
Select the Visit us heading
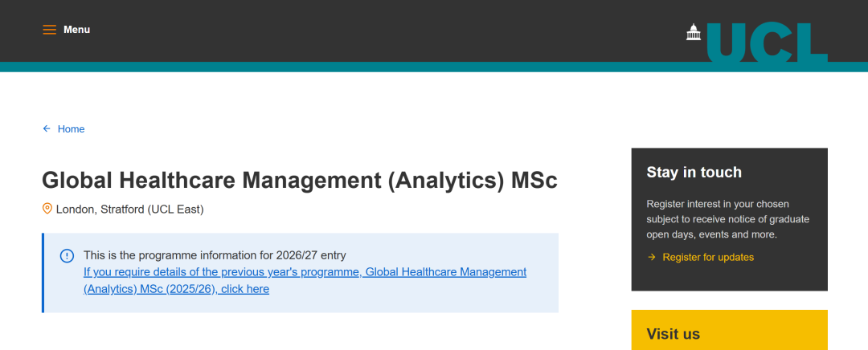673,334
